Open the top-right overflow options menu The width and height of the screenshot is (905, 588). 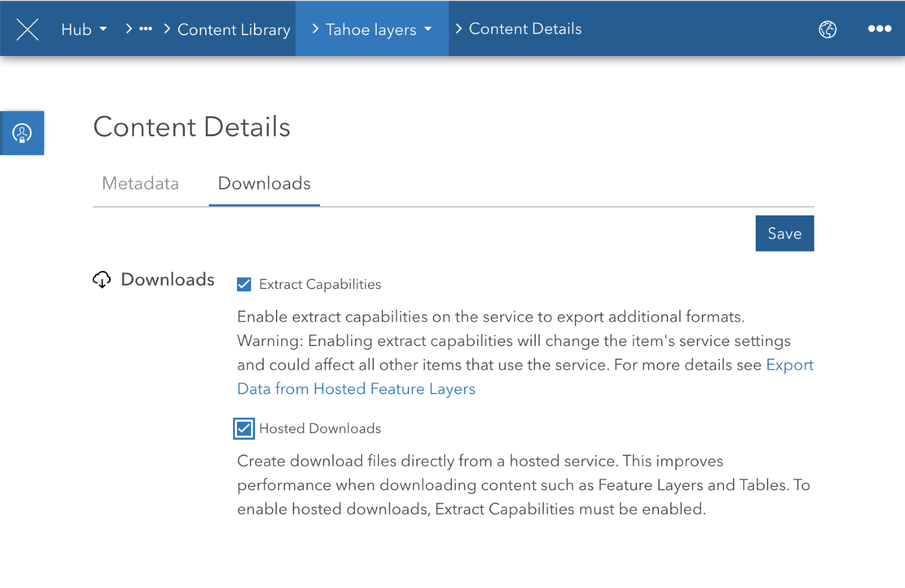point(878,29)
